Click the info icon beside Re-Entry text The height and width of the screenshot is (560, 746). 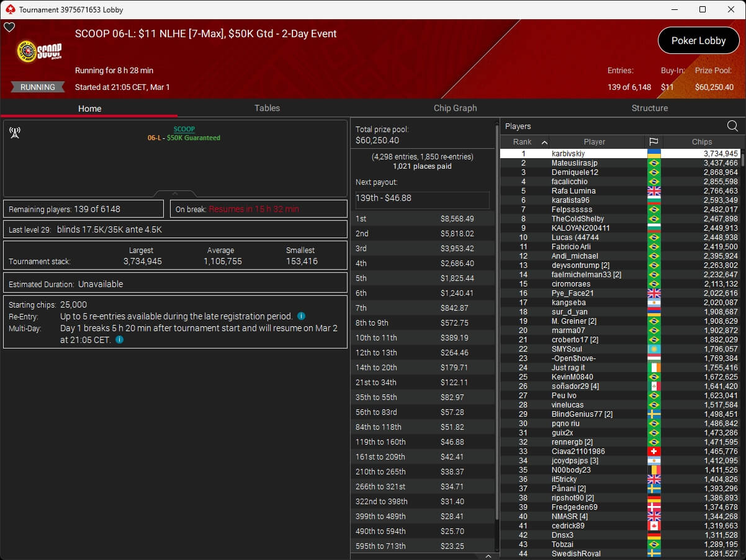pyautogui.click(x=301, y=316)
